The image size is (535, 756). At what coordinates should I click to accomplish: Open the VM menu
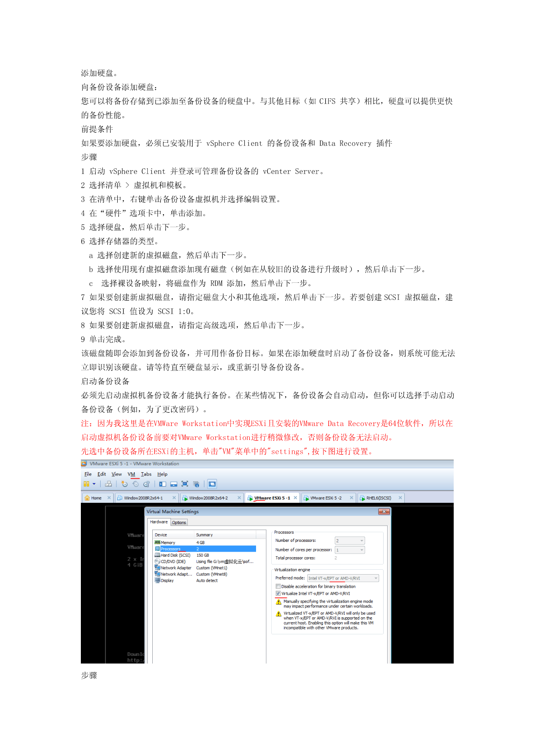(131, 474)
